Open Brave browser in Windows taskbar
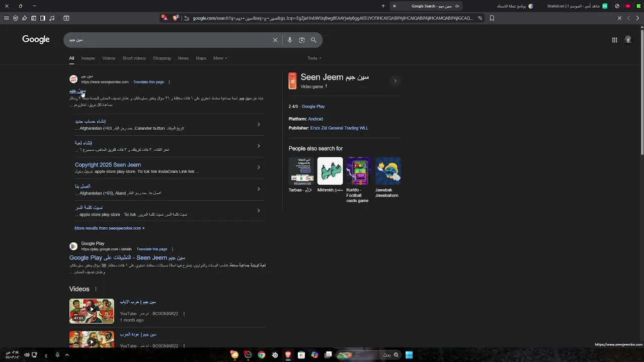The image size is (644, 362). coord(288,355)
